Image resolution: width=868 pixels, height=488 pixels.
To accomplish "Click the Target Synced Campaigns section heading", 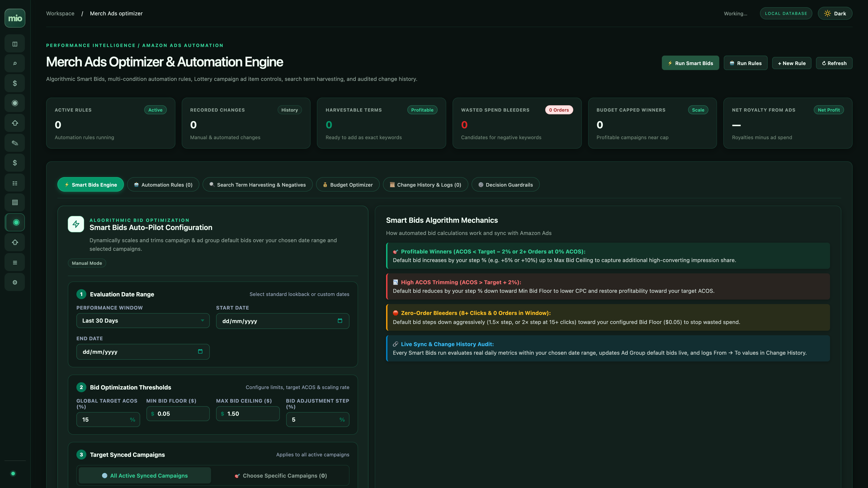I will click(127, 455).
